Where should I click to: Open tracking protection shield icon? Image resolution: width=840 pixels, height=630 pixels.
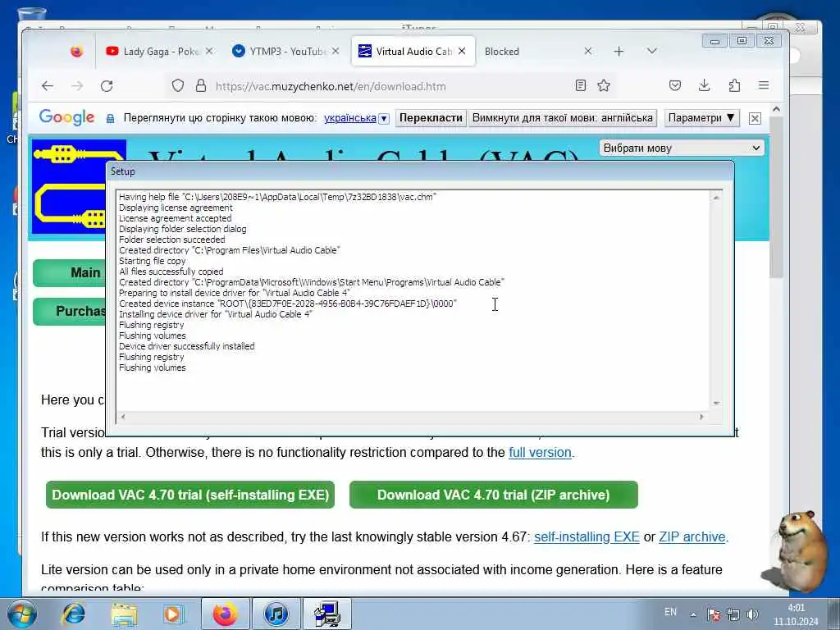click(x=178, y=85)
